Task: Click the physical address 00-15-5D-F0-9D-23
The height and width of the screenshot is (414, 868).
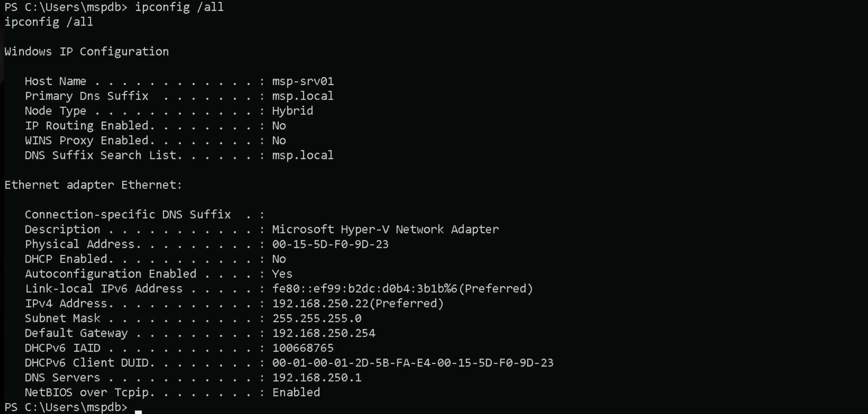Action: click(330, 244)
